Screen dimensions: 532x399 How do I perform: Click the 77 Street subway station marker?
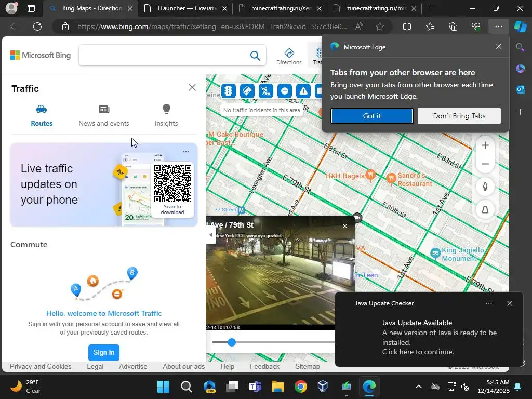click(241, 210)
